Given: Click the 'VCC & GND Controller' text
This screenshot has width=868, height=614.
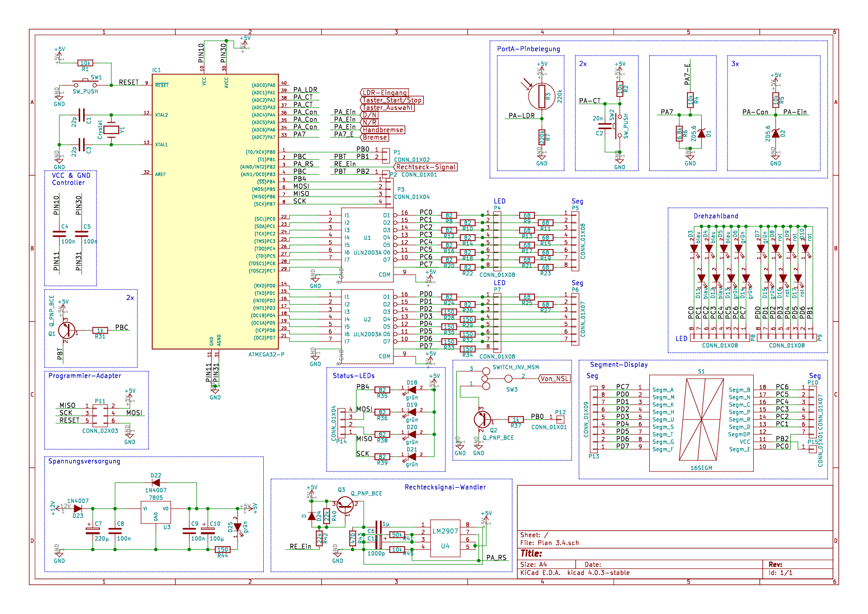Looking at the screenshot, I should click(71, 179).
